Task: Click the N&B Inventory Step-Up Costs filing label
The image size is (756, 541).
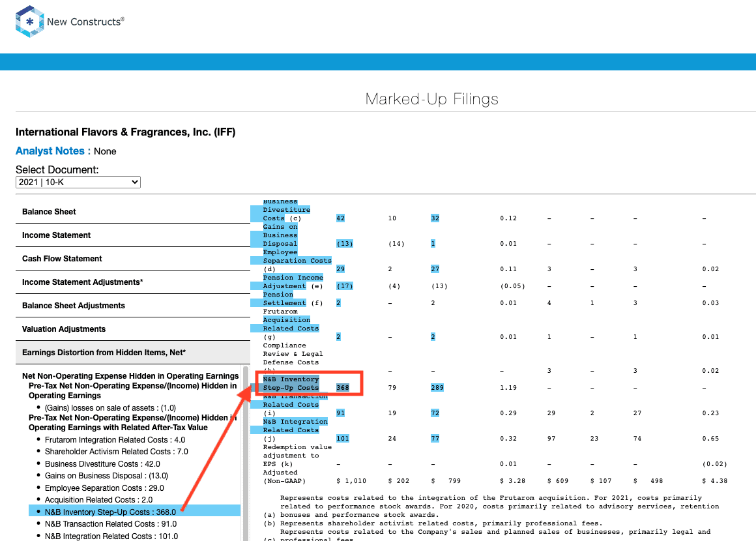Action: click(x=291, y=383)
